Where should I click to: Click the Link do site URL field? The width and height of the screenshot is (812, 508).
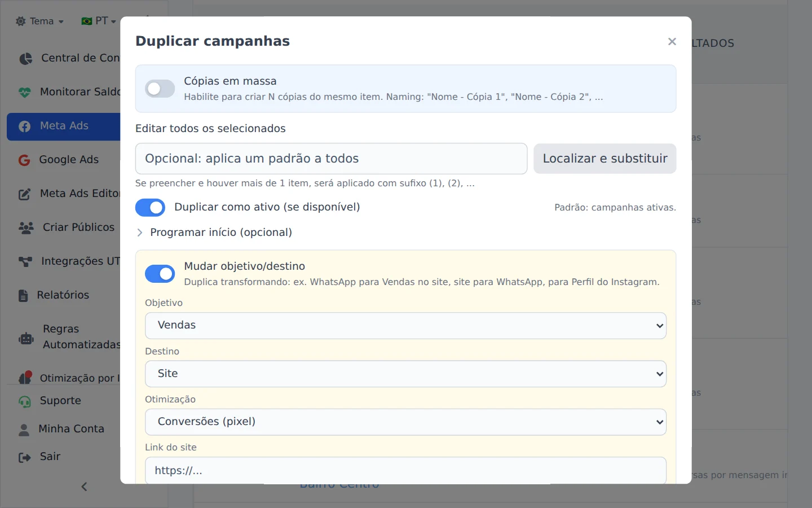point(405,470)
